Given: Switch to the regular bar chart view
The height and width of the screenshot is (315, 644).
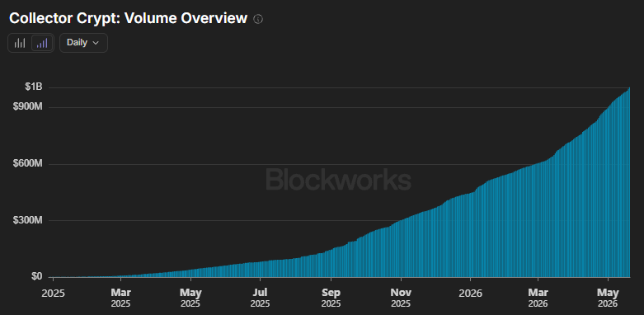Looking at the screenshot, I should pos(20,43).
